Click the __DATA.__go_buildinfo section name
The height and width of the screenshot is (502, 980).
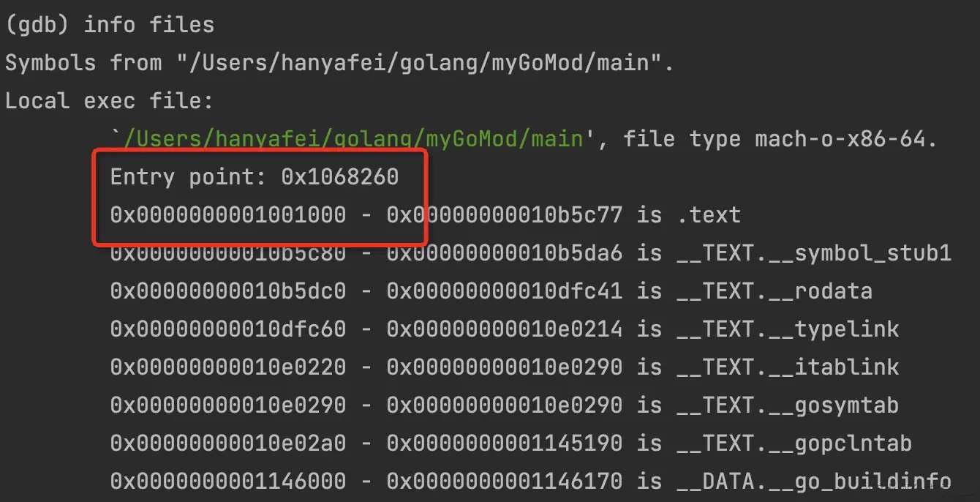[813, 482]
